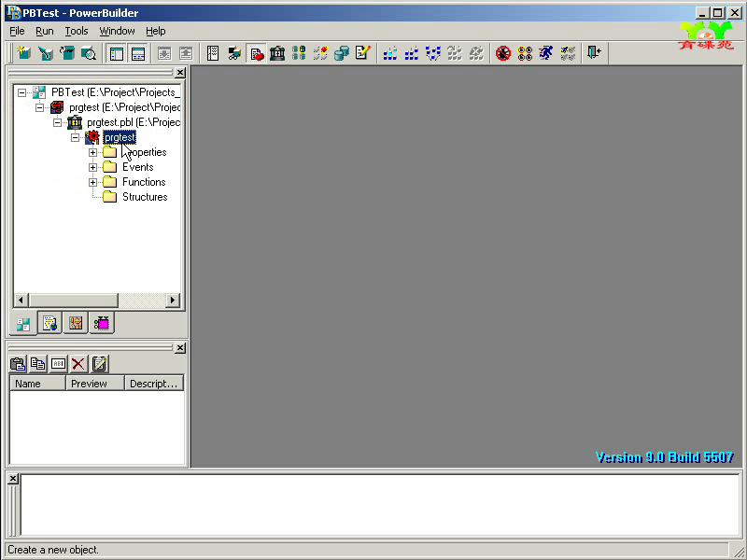Close the Output window panel
Screen dimensions: 747x560
click(13, 479)
